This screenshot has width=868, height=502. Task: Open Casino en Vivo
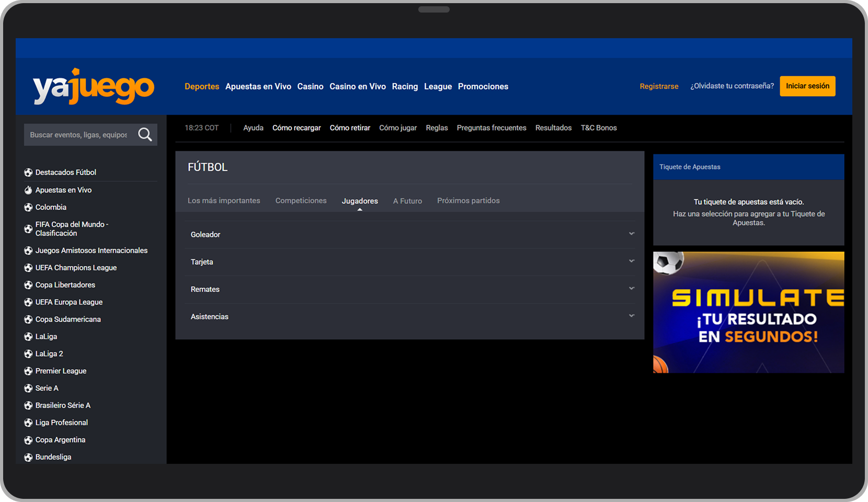(358, 87)
